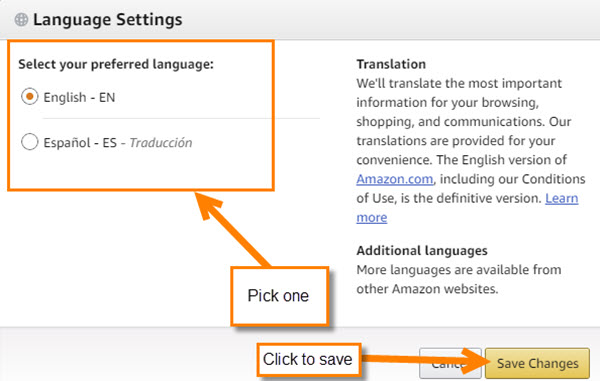The image size is (600, 381).
Task: Select the English - EN radio button
Action: (x=29, y=96)
